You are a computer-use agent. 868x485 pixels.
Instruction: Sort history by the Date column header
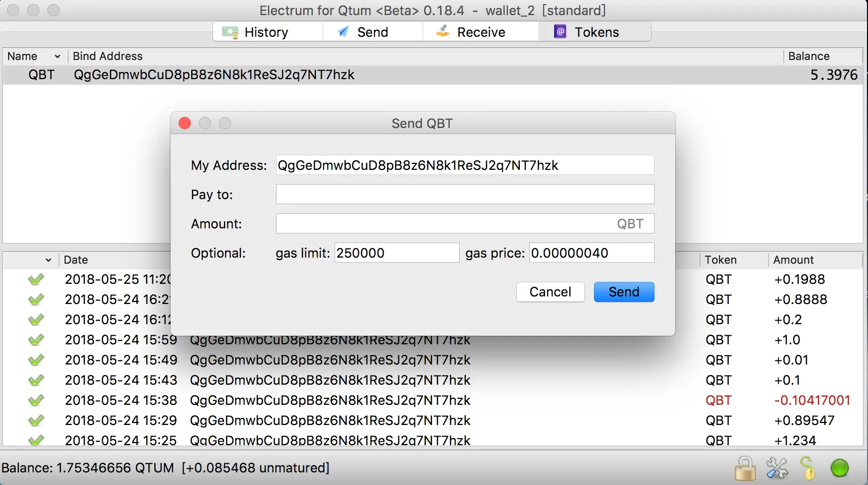click(x=76, y=260)
